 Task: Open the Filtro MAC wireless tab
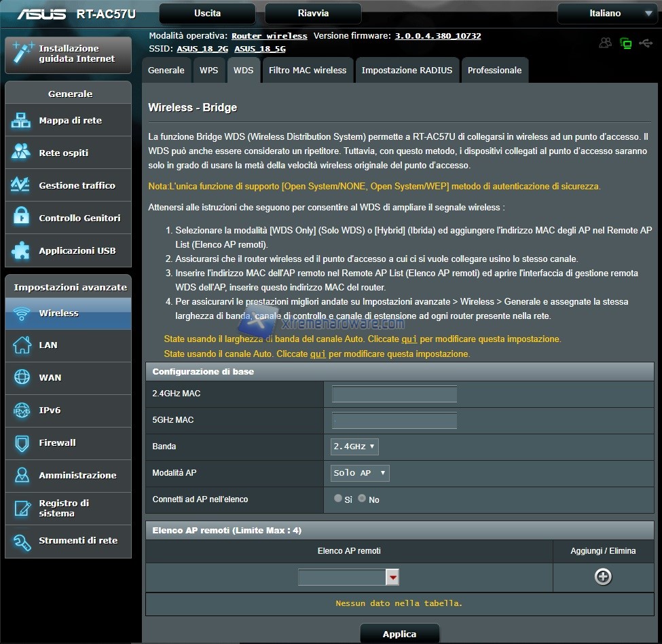(x=307, y=71)
